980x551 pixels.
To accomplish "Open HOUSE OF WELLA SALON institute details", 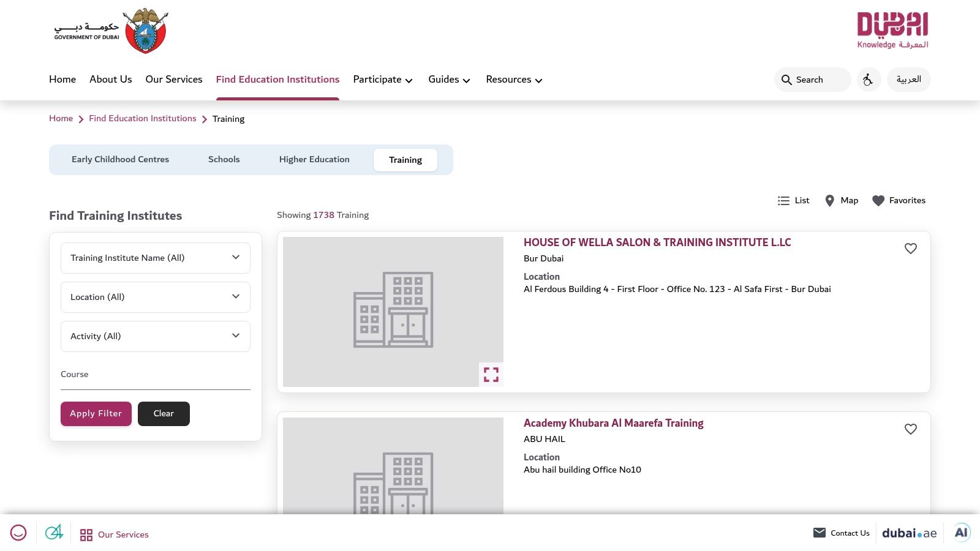I will [657, 242].
